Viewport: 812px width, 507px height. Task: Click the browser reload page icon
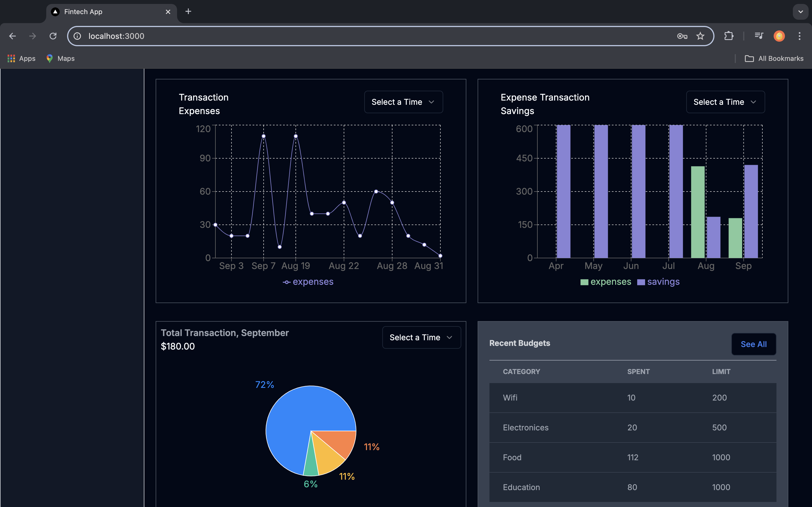click(x=53, y=36)
